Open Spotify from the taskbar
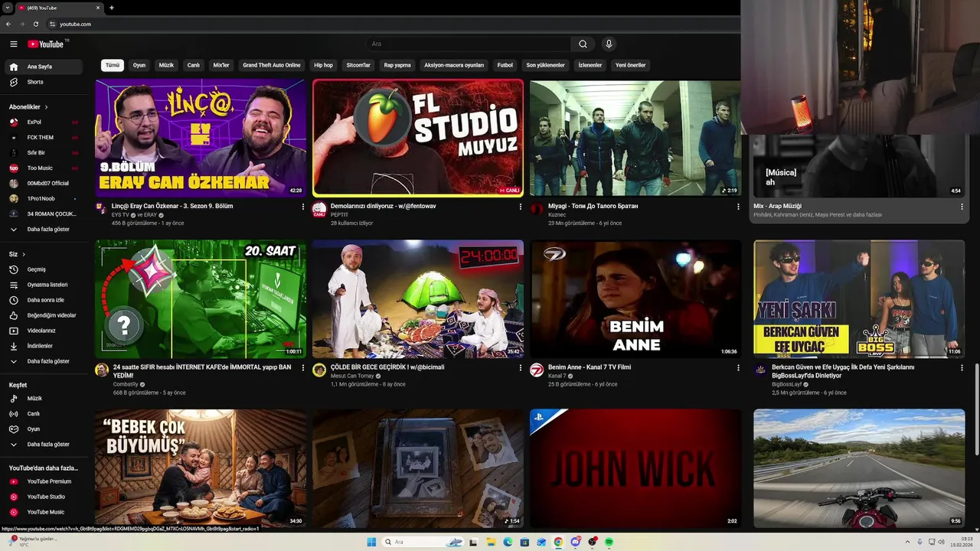The height and width of the screenshot is (551, 980). click(x=609, y=542)
